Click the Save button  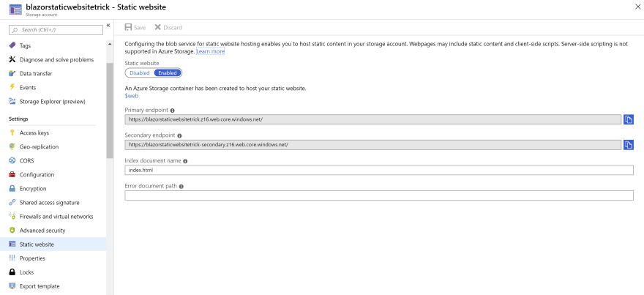pyautogui.click(x=135, y=28)
